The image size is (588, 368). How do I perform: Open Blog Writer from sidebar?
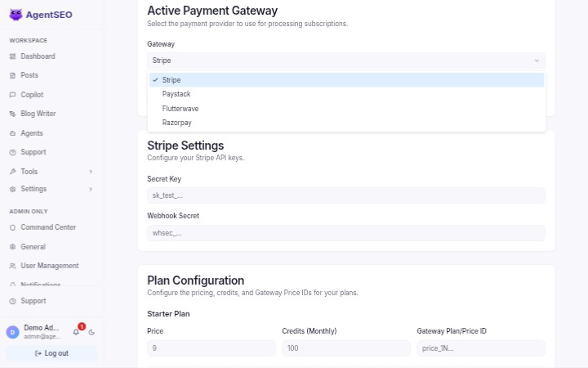coord(38,114)
